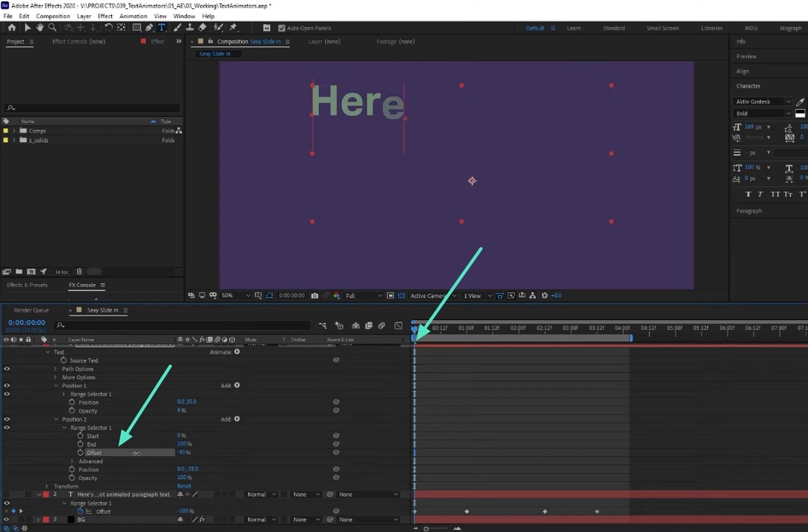Toggle eye for Path Options row

pyautogui.click(x=7, y=369)
